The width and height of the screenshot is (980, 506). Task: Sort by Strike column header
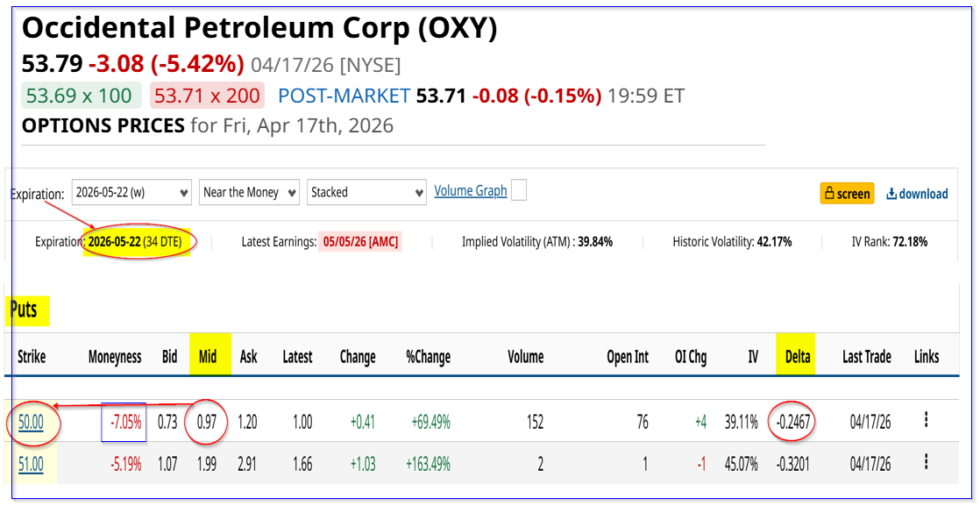pos(32,357)
